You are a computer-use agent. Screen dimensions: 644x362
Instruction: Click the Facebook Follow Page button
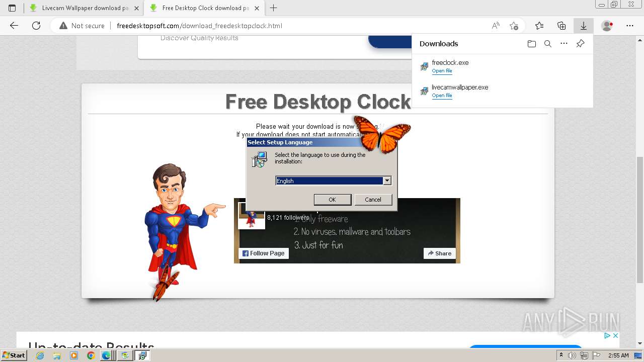click(x=264, y=253)
